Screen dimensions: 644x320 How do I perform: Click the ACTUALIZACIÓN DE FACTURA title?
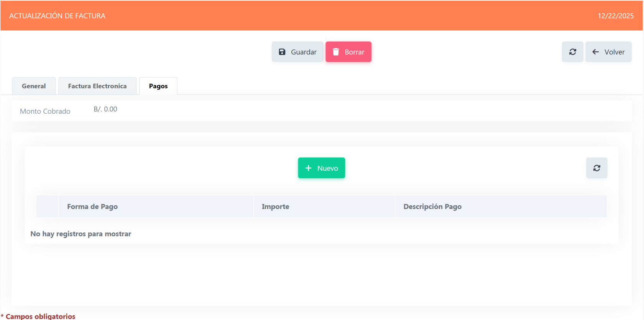(x=57, y=16)
